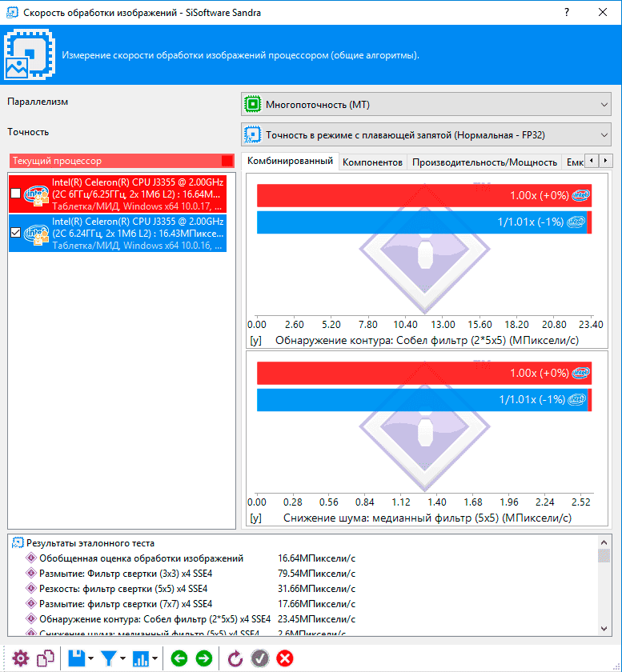
Task: Click the red swatch beside Текущий процессор
Action: click(227, 161)
